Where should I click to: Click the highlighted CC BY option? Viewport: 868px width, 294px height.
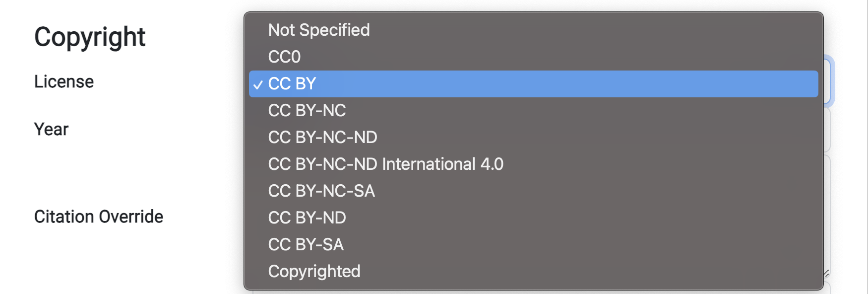click(292, 84)
